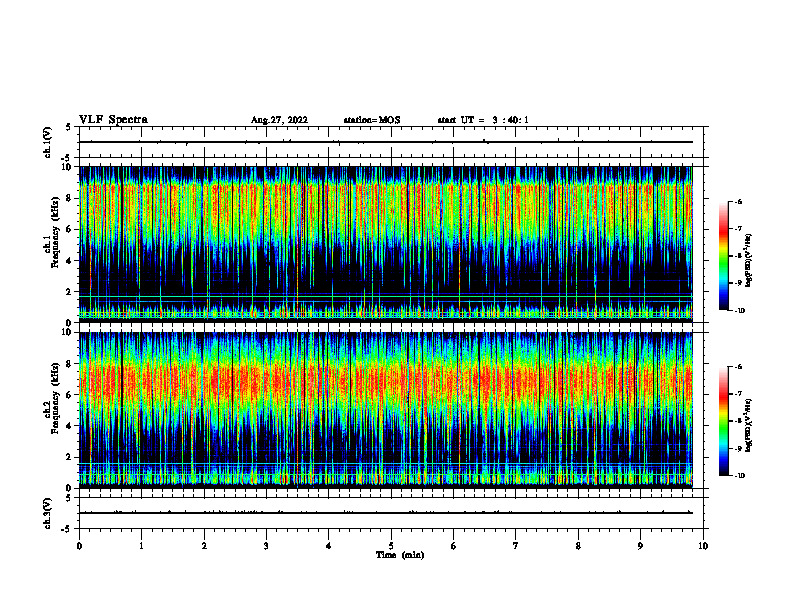
Task: Select the "start UT = 3 : 40: 1" text
Action: pos(483,120)
